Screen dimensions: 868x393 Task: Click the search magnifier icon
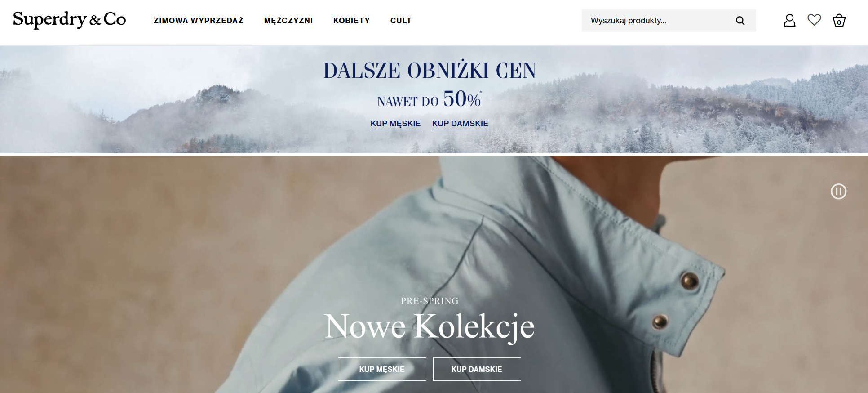pos(740,21)
